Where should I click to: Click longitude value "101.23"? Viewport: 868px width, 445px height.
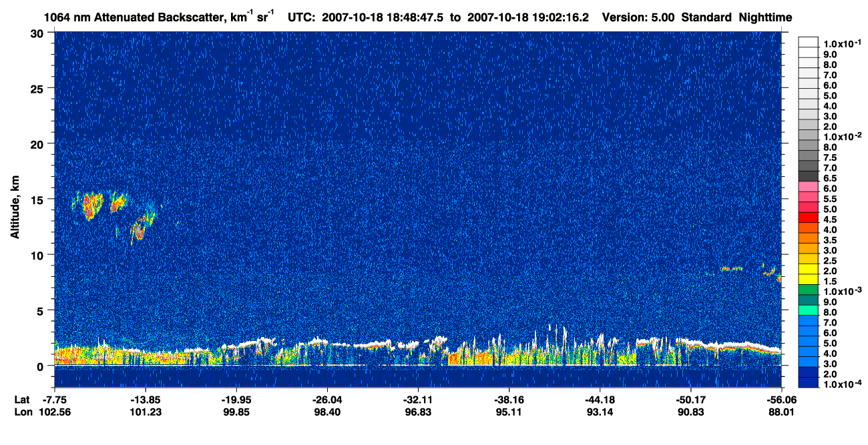pyautogui.click(x=146, y=412)
